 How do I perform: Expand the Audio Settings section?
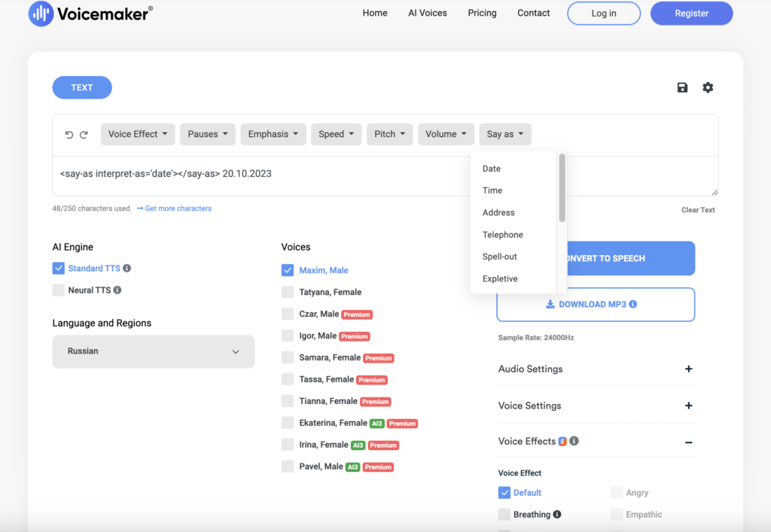click(x=688, y=369)
